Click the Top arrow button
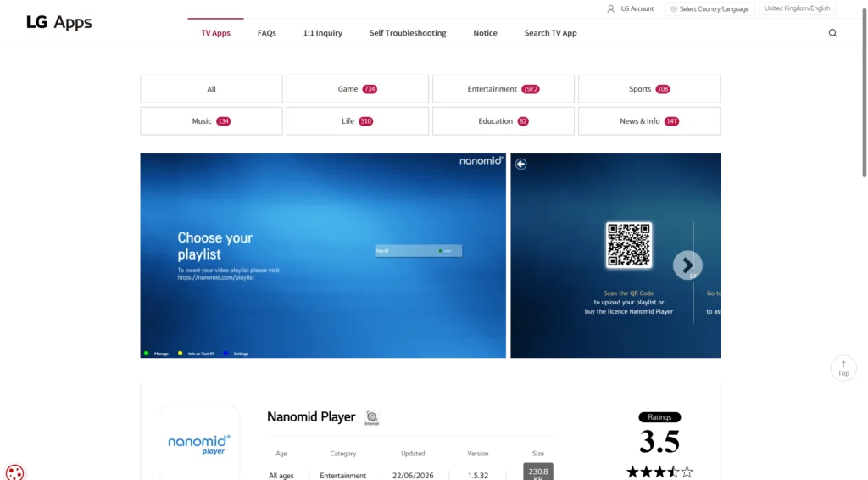868x480 pixels. coord(843,368)
